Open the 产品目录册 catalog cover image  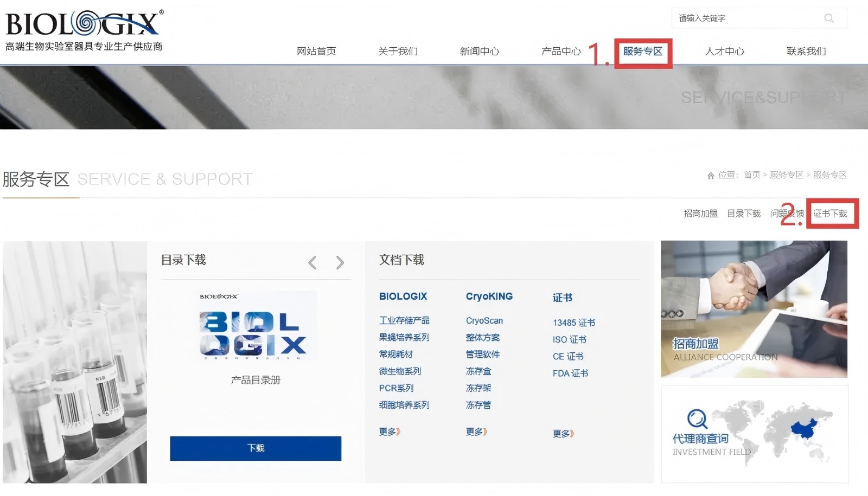pos(256,326)
